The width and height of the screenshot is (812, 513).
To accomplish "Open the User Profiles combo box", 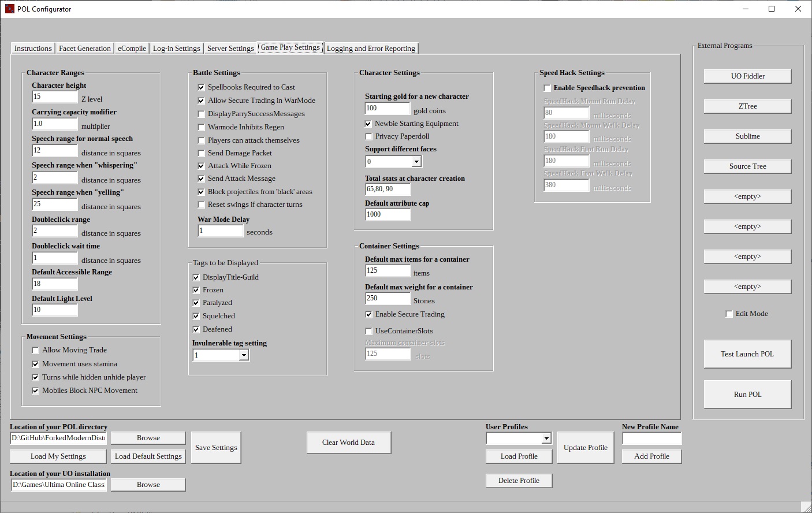I will pyautogui.click(x=546, y=438).
